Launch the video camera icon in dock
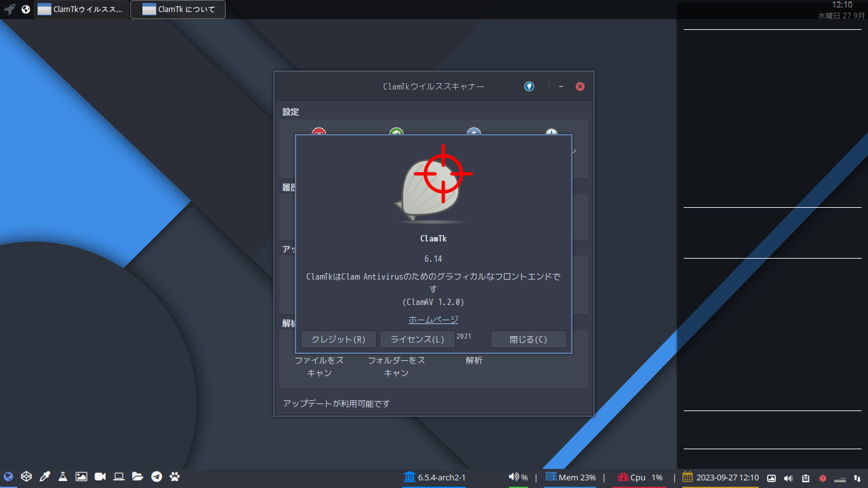 pos(100,477)
